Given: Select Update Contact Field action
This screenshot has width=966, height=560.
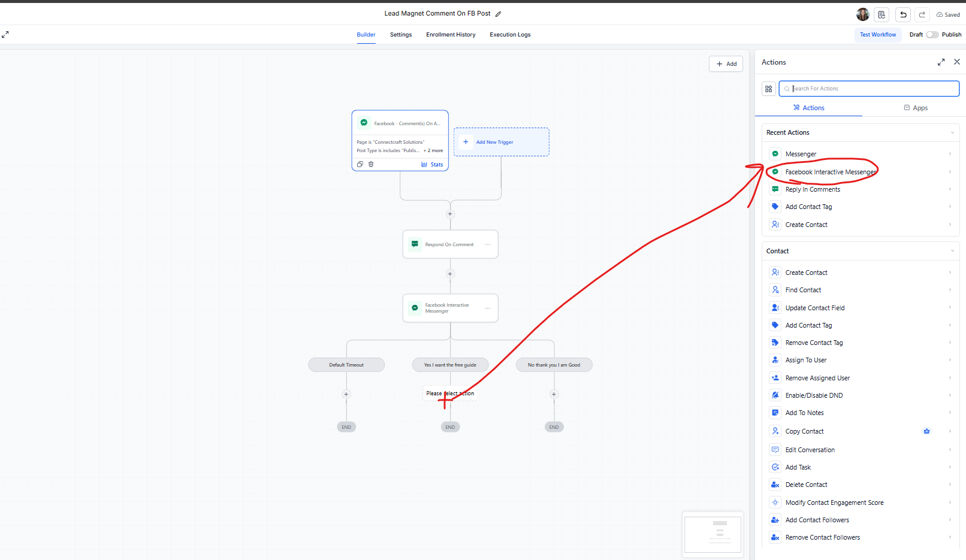Looking at the screenshot, I should pos(861,308).
